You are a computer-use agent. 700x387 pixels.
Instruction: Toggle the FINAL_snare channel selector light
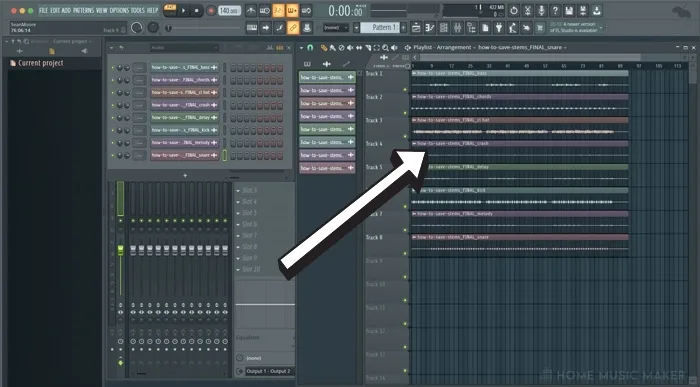click(225, 155)
